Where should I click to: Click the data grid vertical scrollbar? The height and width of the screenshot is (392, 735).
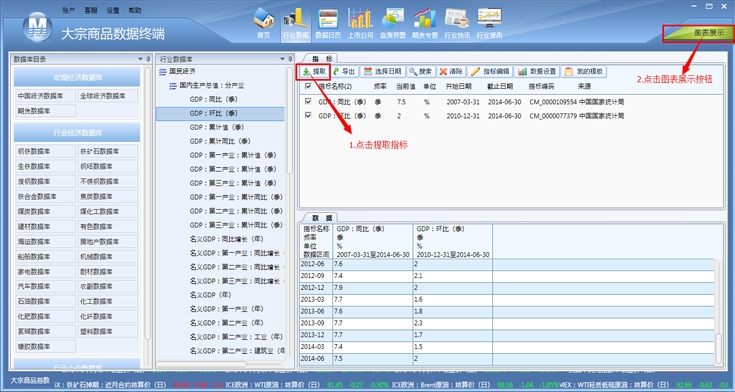(719, 348)
